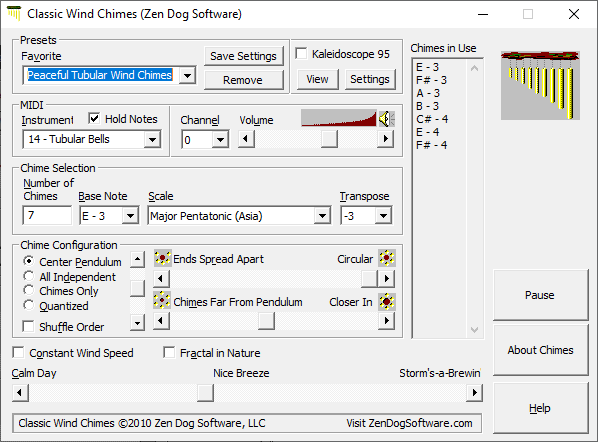This screenshot has width=598, height=442.
Task: Click the Ends Spread Apart icon
Action: (x=162, y=258)
